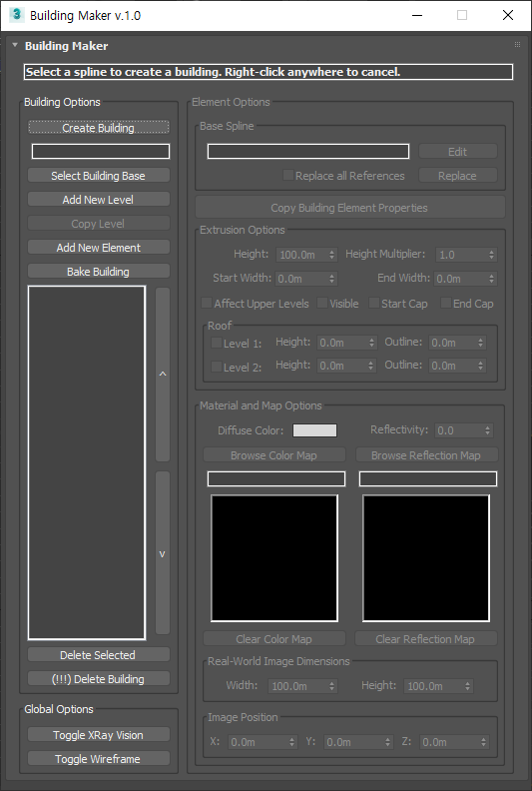The image size is (532, 791).
Task: Click the extrusion Height spinner arrows
Action: pyautogui.click(x=331, y=255)
